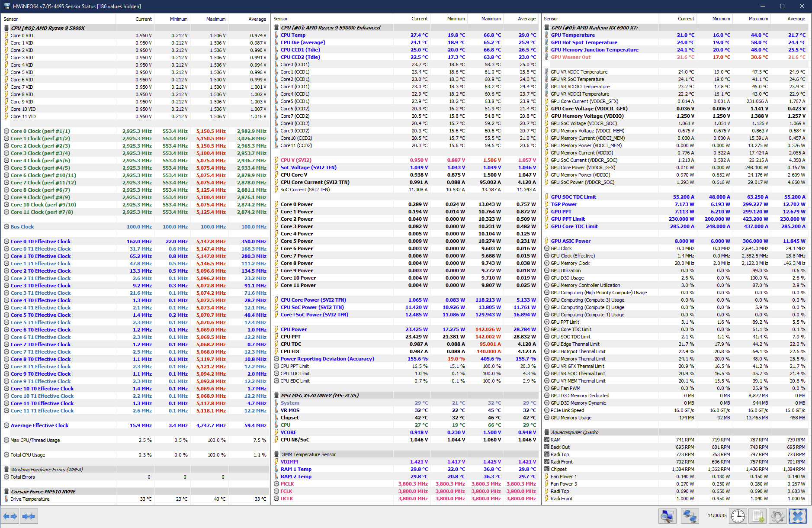812x528 pixels.
Task: Open the sensor summary monitor-with-magnifier icon
Action: click(x=668, y=516)
